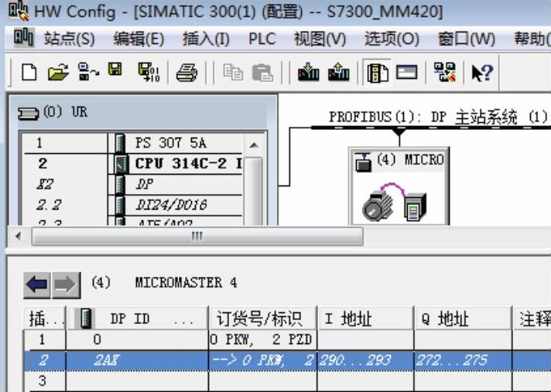Click I address cell 290...293

(365, 360)
